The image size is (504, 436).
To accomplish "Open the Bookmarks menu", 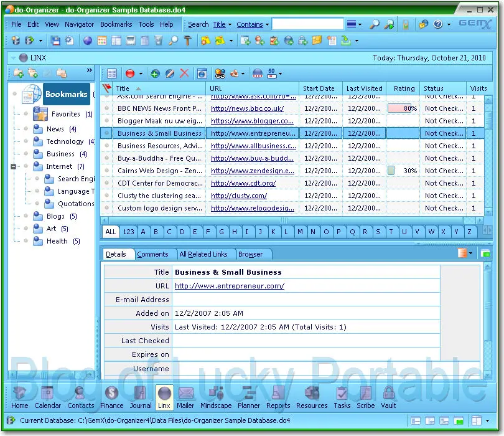I will point(116,24).
